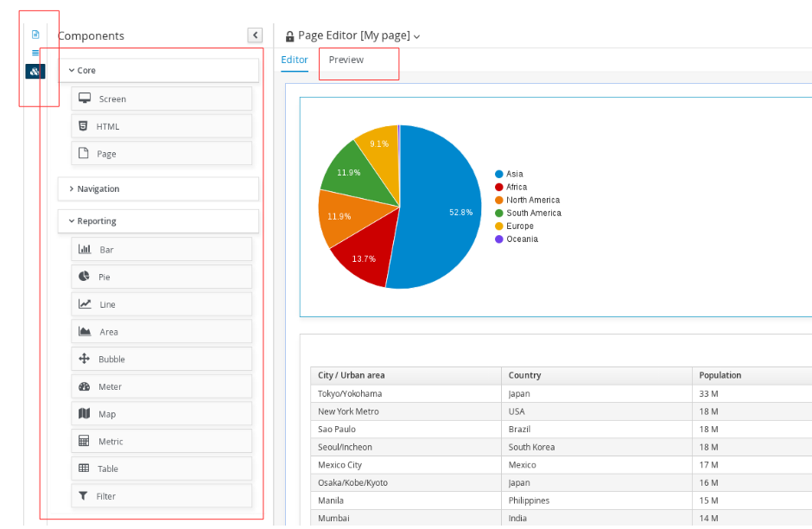812x529 pixels.
Task: Switch to the Preview tab
Action: tap(346, 61)
